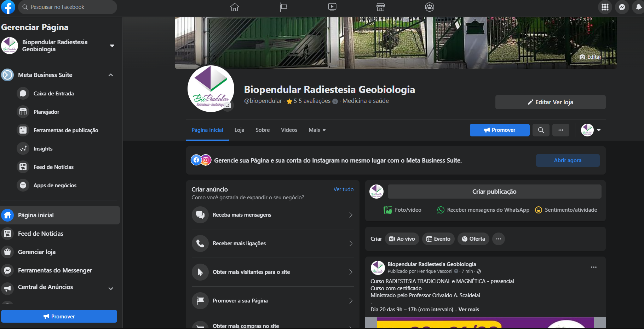
Task: Select the Página inicial tab
Action: pyautogui.click(x=207, y=130)
